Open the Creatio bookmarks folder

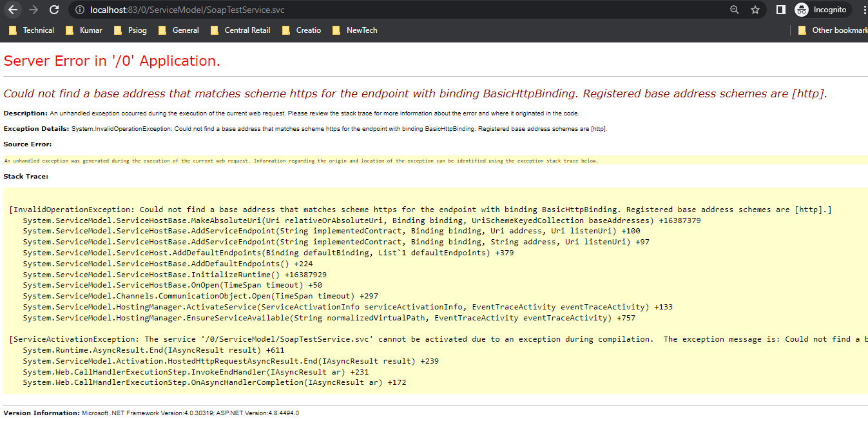[x=302, y=30]
